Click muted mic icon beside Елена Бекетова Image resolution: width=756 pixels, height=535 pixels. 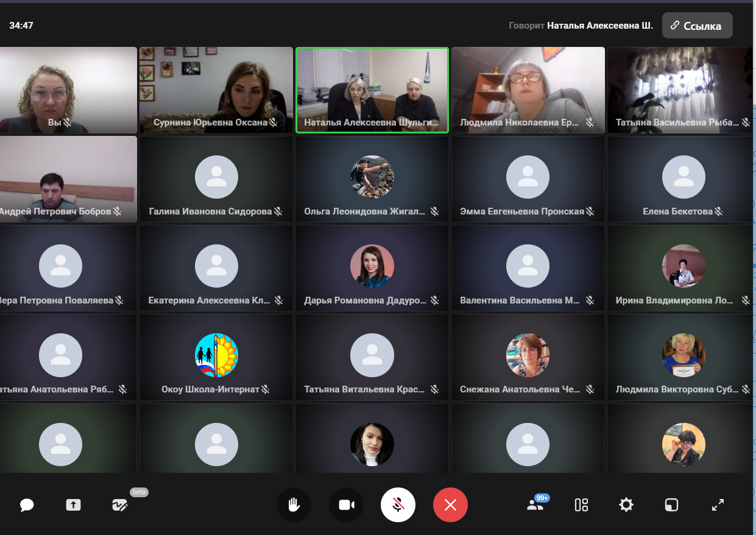719,211
